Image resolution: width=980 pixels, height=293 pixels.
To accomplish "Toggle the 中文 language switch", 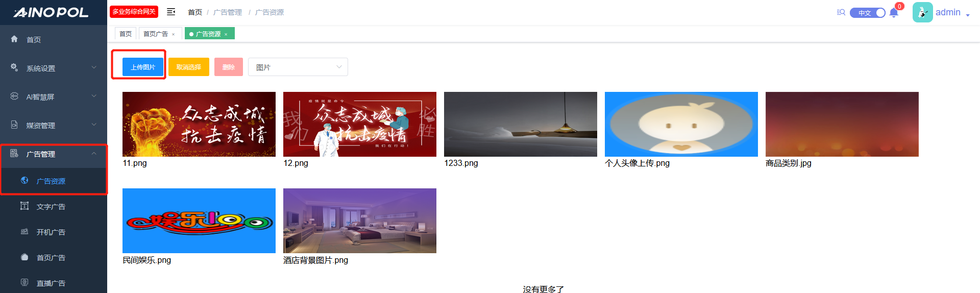I will [867, 13].
